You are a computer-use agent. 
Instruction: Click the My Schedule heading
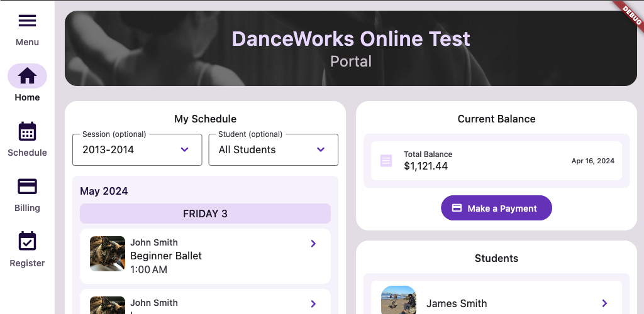[206, 119]
